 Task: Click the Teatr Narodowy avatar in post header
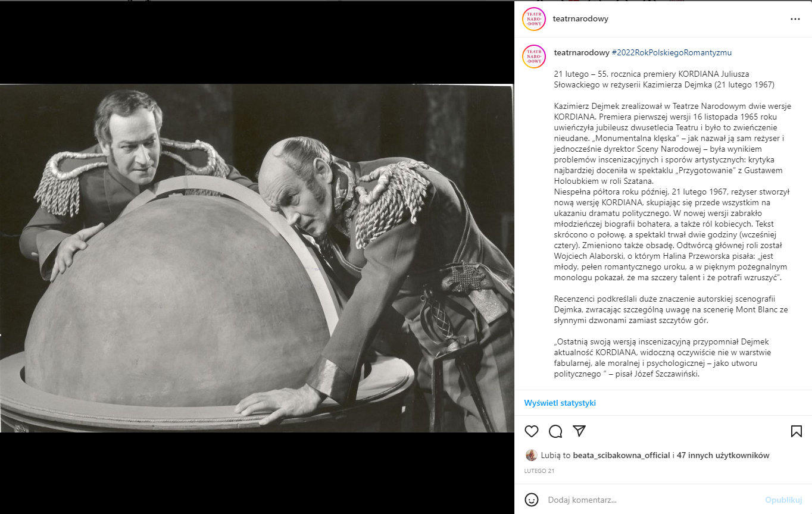click(x=534, y=19)
